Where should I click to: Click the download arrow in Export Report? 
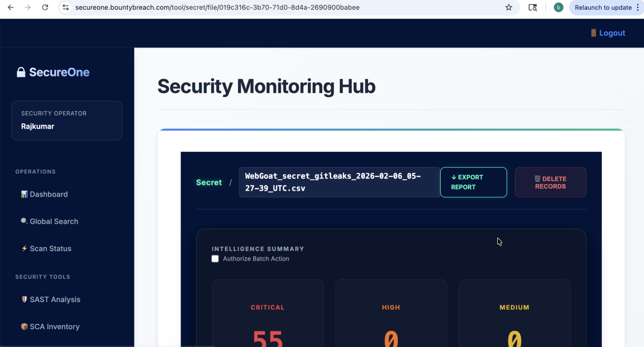point(454,177)
